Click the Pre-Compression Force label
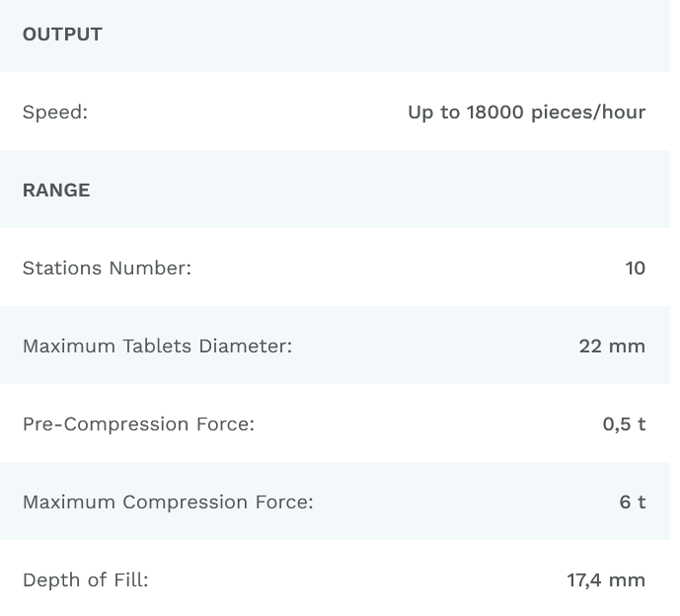680x616 pixels. pyautogui.click(x=138, y=424)
